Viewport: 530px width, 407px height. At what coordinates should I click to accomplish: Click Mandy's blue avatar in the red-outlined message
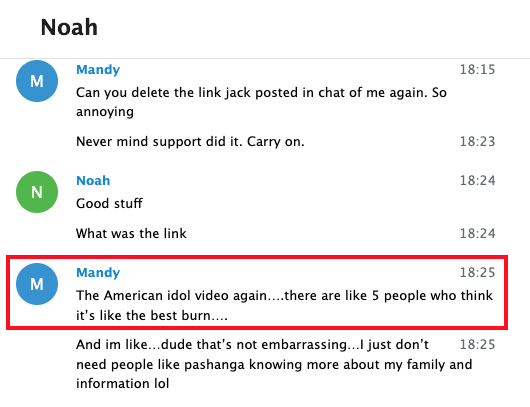(37, 284)
